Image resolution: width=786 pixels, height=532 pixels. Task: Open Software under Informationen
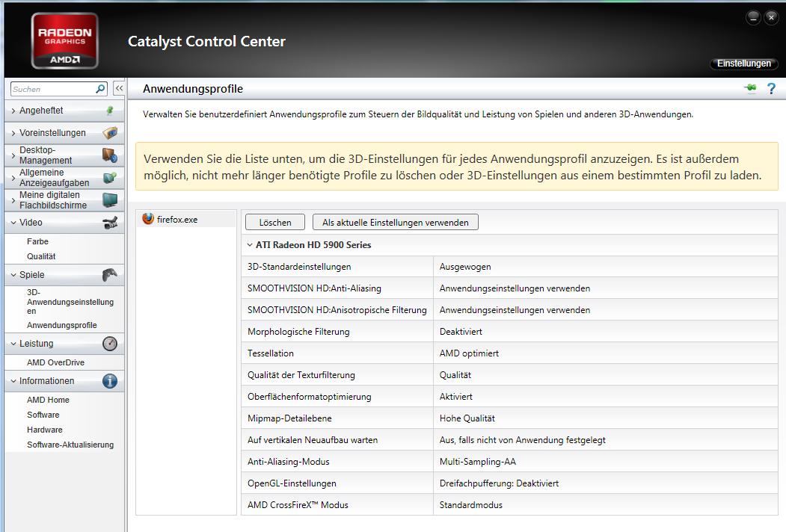coord(43,415)
